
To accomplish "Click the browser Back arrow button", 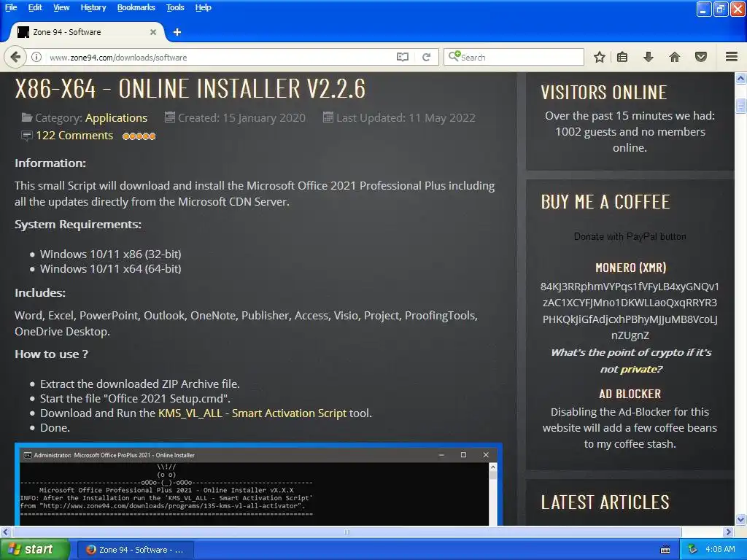I will click(15, 57).
